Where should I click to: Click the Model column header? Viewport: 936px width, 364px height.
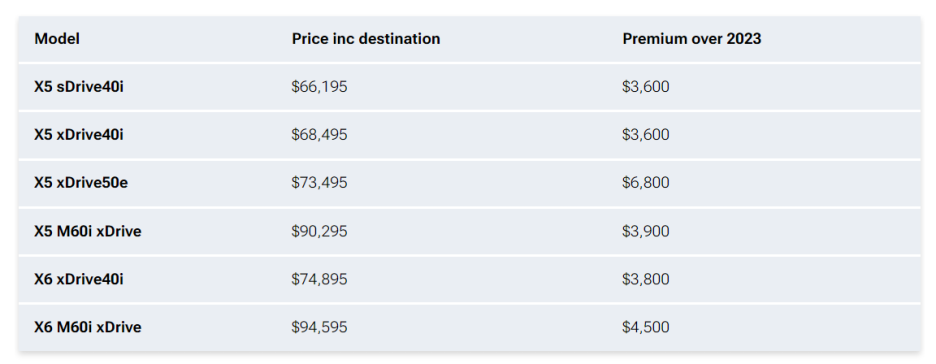57,39
